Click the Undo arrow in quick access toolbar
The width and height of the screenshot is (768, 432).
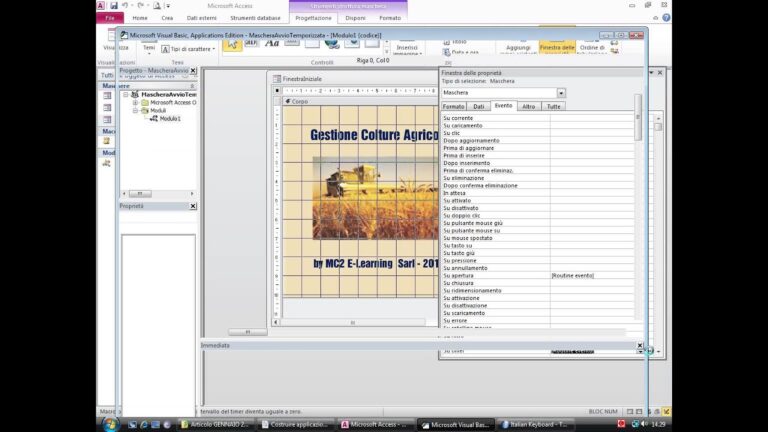click(125, 5)
